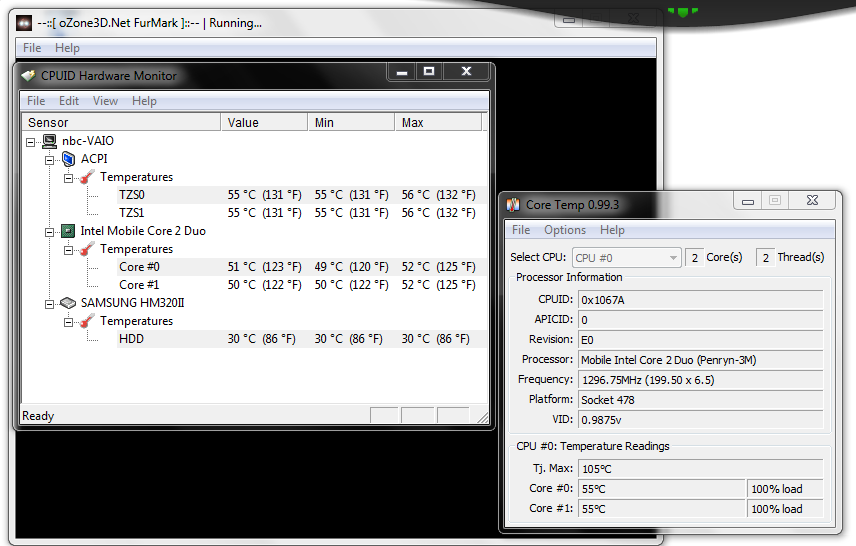Close the CPUID Hardware Monitor window
The height and width of the screenshot is (546, 856).
[466, 72]
